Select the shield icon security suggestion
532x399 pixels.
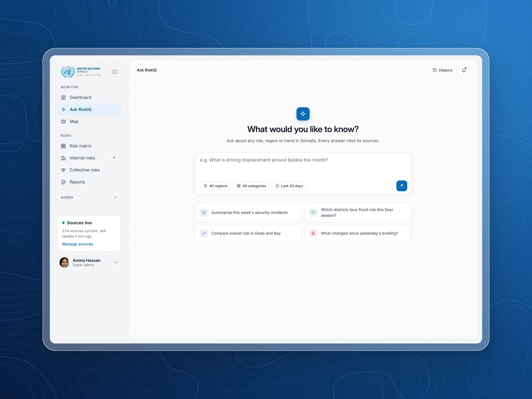tap(204, 212)
